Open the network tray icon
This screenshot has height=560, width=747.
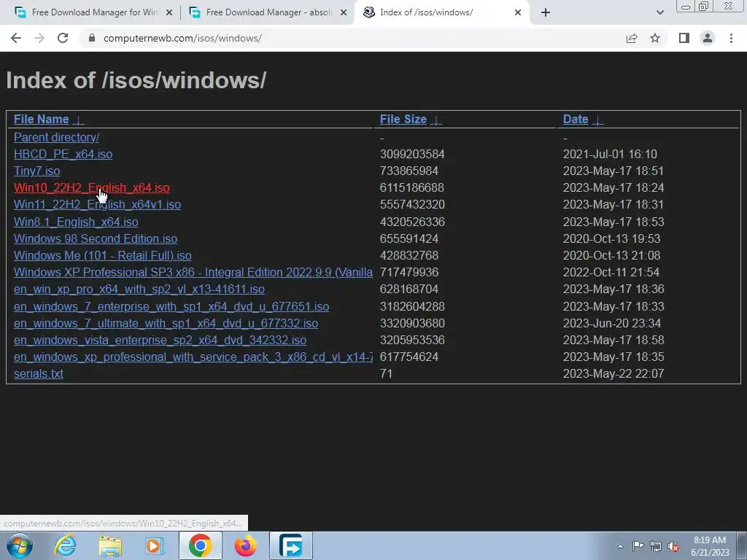click(x=656, y=546)
